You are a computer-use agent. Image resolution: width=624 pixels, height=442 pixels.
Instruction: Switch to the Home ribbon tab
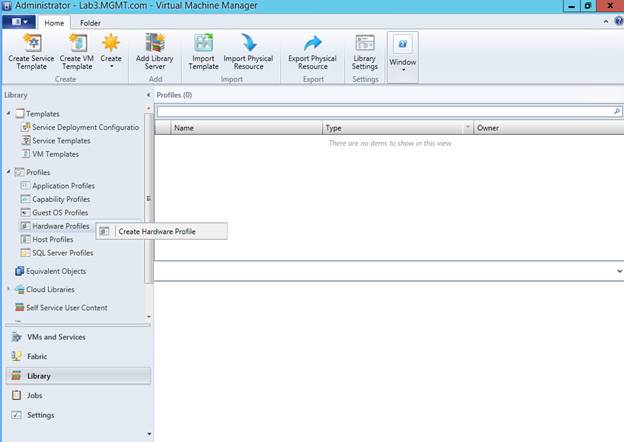tap(54, 23)
